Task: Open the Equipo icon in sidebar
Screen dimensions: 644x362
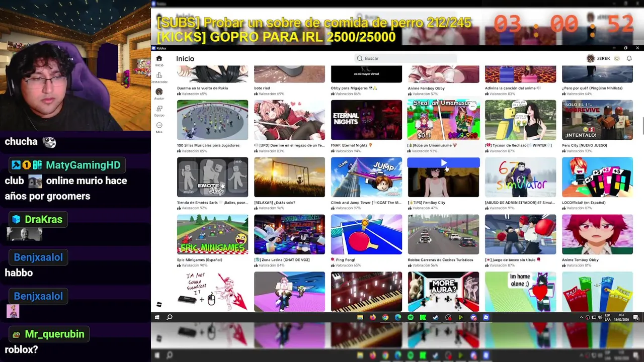Action: click(159, 109)
